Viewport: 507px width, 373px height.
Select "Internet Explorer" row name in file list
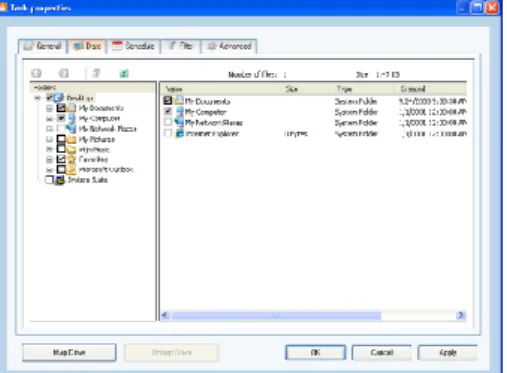(212, 134)
